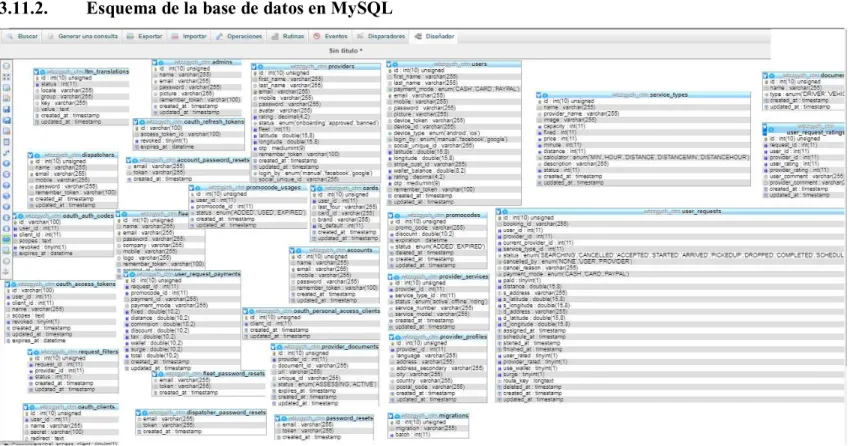The height and width of the screenshot is (446, 853).
Task: Select stripe_cust_id column in users table
Action: point(455,164)
